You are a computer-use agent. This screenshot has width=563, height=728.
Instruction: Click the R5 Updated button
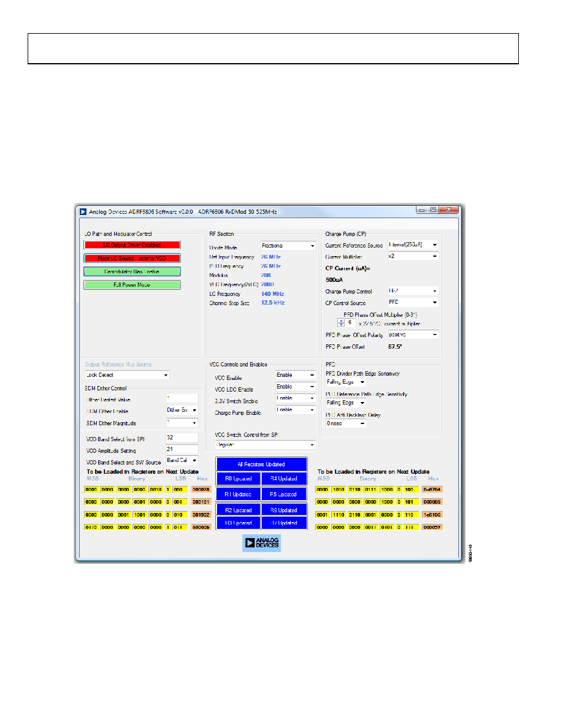284,495
